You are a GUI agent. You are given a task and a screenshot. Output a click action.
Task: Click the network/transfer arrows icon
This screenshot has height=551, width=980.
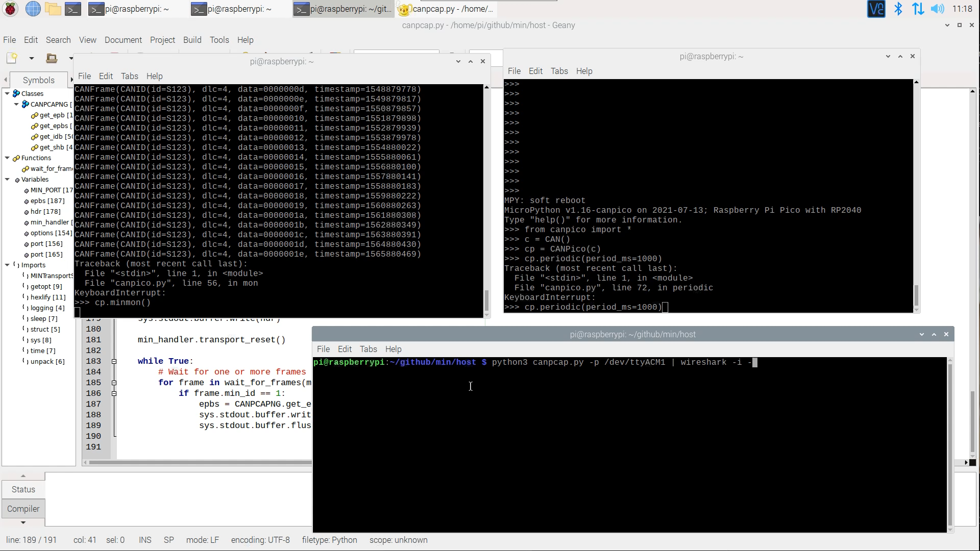point(917,9)
